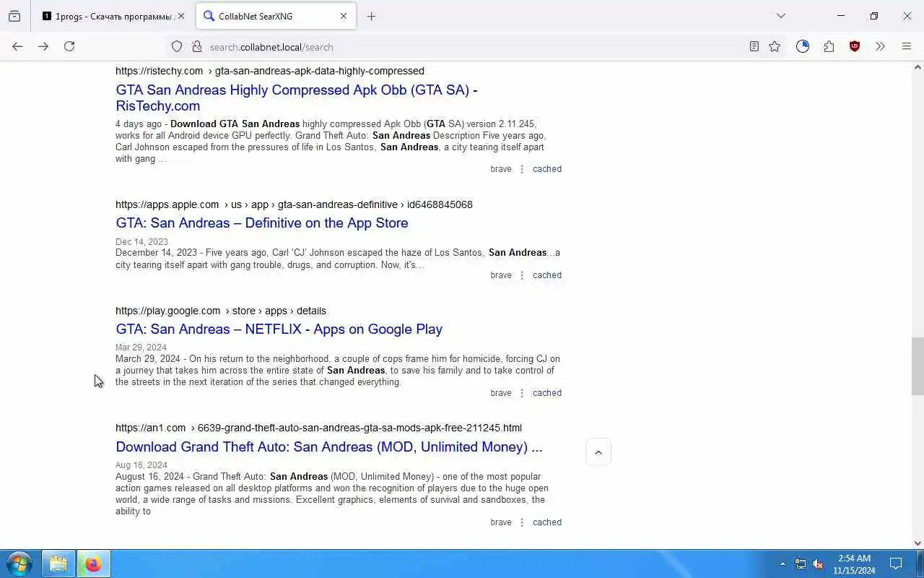Open GTA San Andreas Highly Compressed result
Screen dimensions: 924x578
[296, 98]
